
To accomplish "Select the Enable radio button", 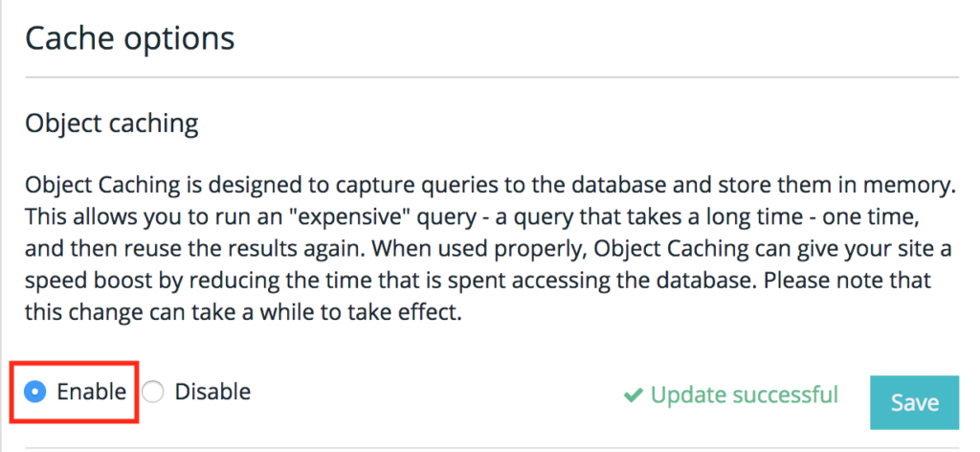I will pos(35,392).
